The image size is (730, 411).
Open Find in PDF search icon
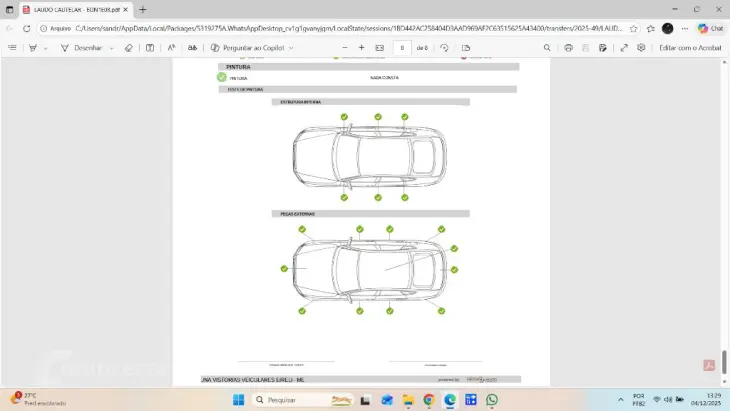[x=547, y=47]
